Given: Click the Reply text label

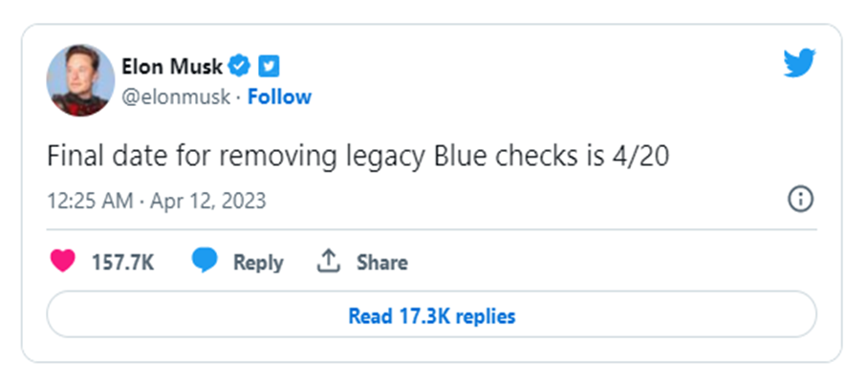Looking at the screenshot, I should click(258, 263).
